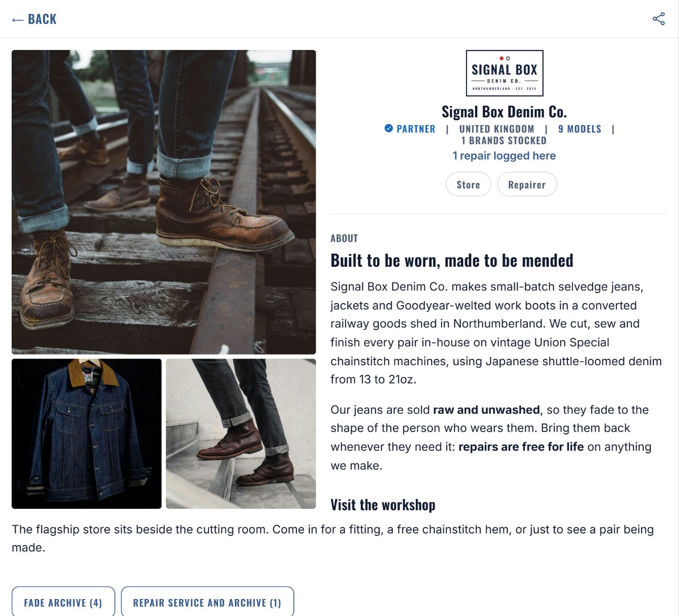
Task: Select the Repairer tag
Action: click(527, 184)
